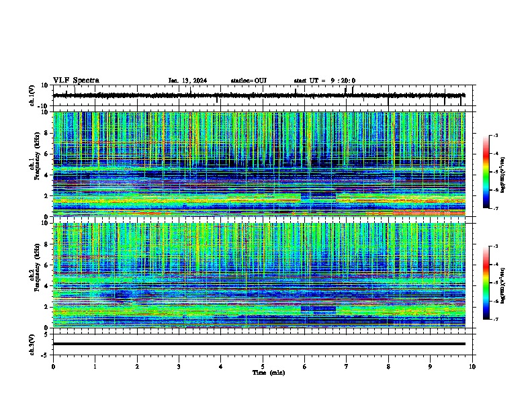Image resolution: width=532 pixels, height=411 pixels.
Task: Click the "VLF Spectra" plot title
Action: click(x=76, y=81)
